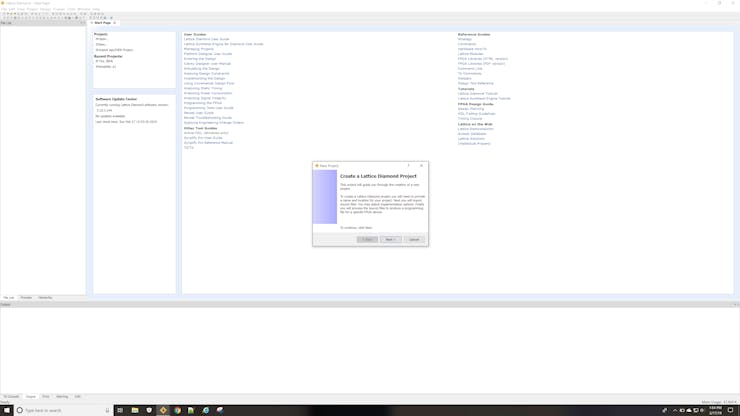Close the Start Page tab
Screen dimensions: 740x416
(x=115, y=23)
